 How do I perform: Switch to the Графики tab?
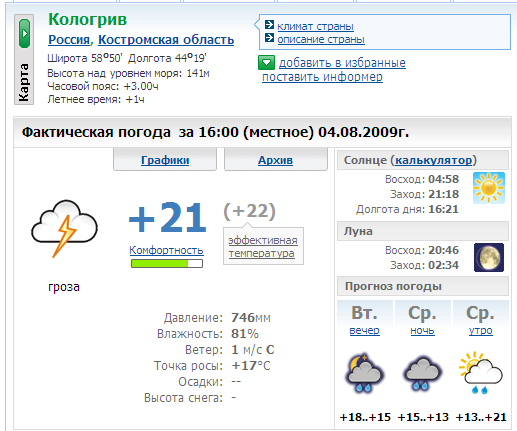coord(165,160)
